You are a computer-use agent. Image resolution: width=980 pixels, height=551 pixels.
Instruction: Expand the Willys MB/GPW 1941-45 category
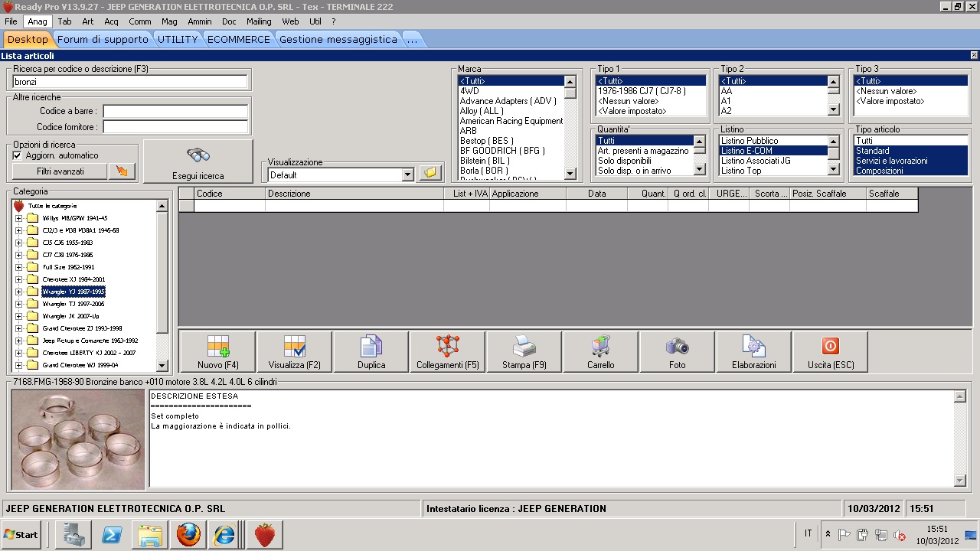point(19,218)
